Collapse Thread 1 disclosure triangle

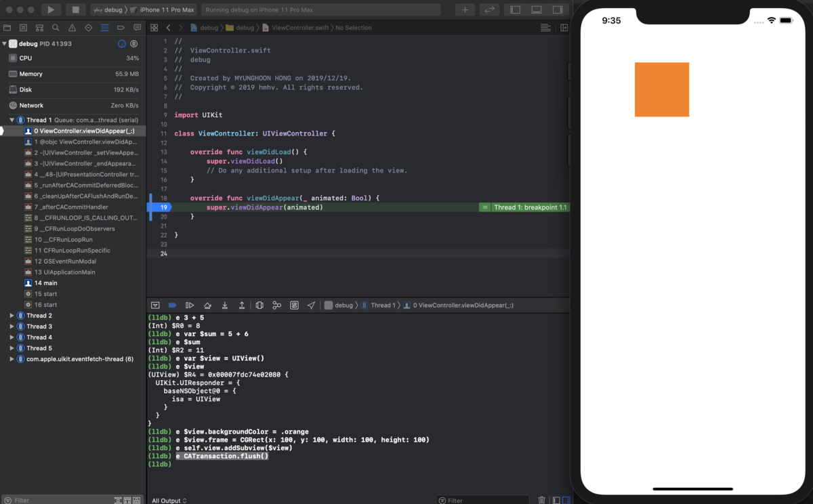click(x=12, y=120)
